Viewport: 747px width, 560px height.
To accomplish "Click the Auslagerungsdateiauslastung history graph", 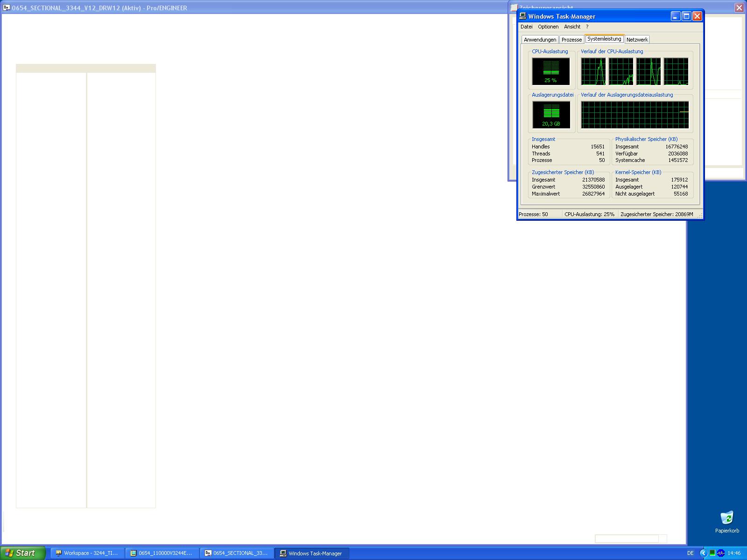I will pos(635,115).
